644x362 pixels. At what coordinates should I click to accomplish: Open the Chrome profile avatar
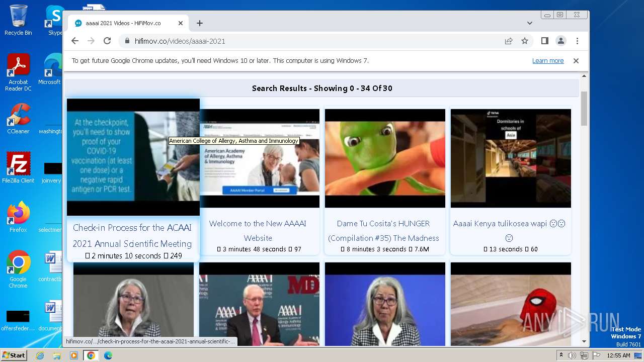(x=561, y=41)
